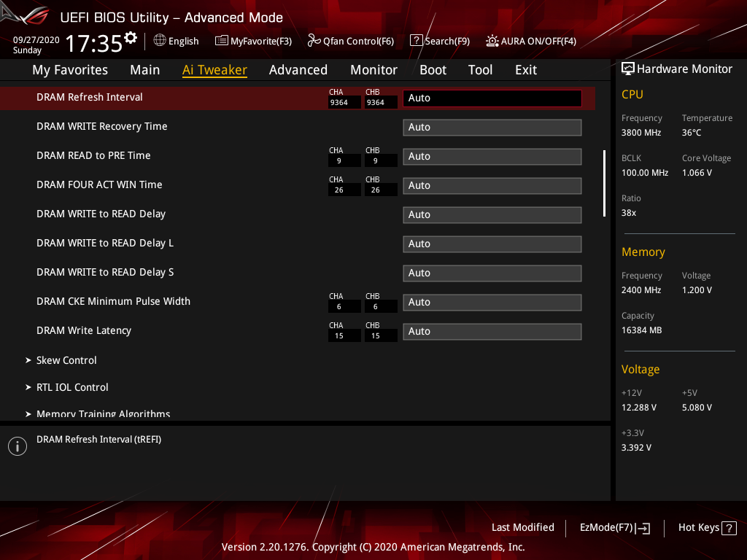Click the memory Capacity 16384 MB value
Screen dimensions: 747x560
[641, 330]
